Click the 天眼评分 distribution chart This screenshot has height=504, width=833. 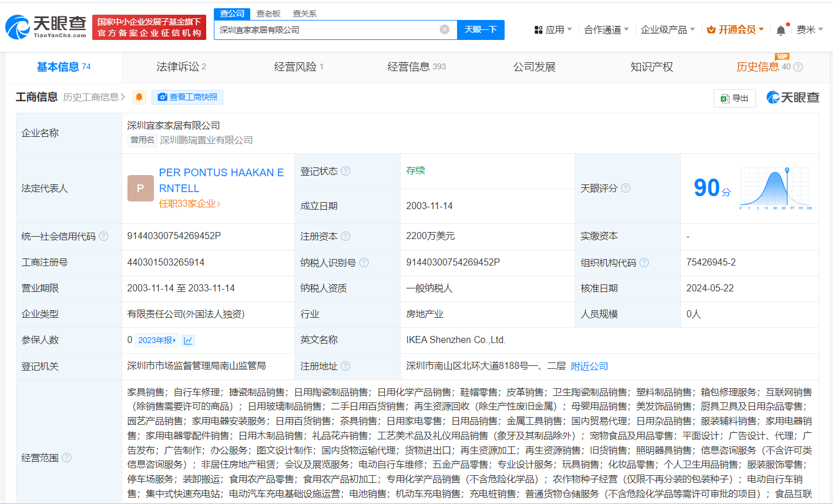point(775,189)
